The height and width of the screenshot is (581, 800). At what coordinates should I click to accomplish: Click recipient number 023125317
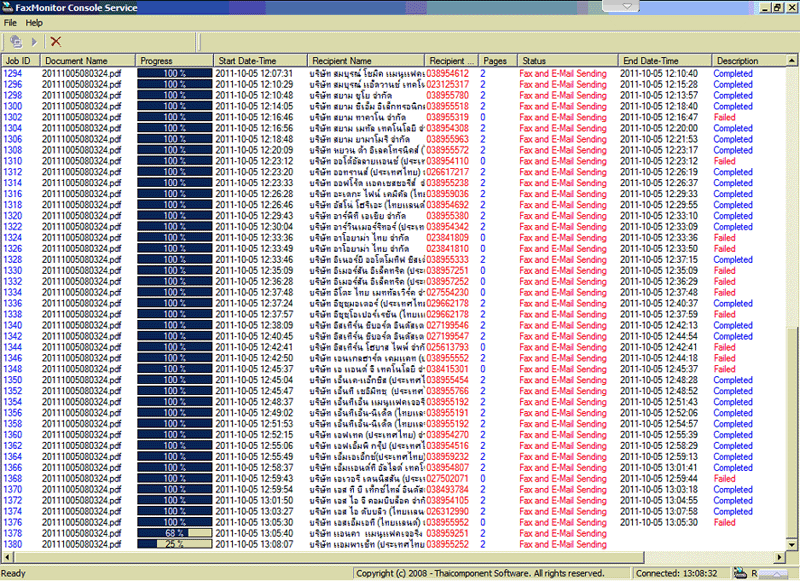click(447, 85)
